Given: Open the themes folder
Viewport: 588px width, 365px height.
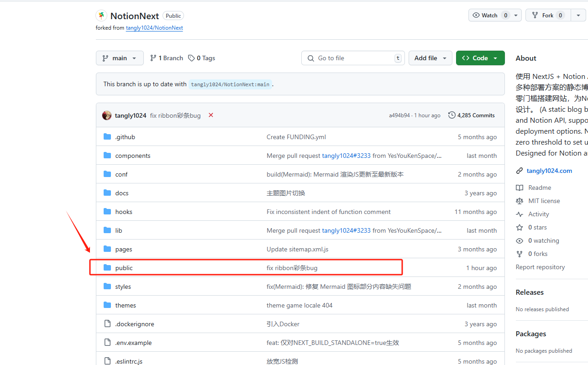Looking at the screenshot, I should click(126, 305).
